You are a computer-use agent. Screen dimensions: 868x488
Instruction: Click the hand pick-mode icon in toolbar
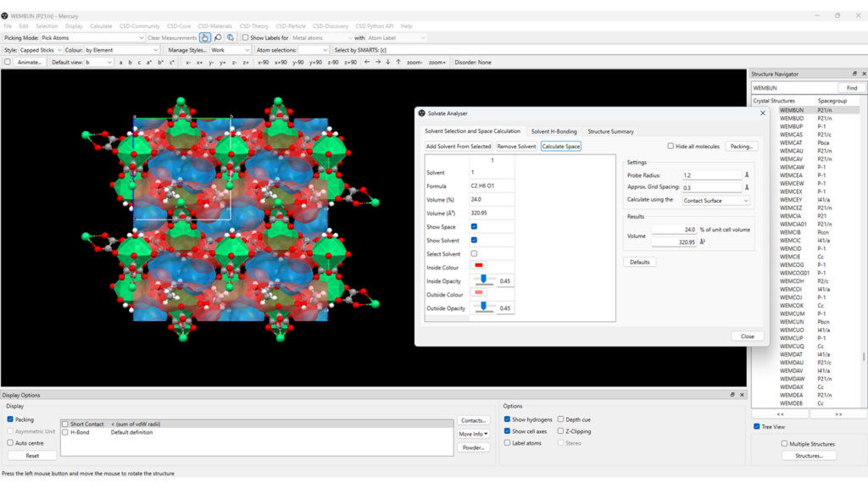(x=205, y=38)
